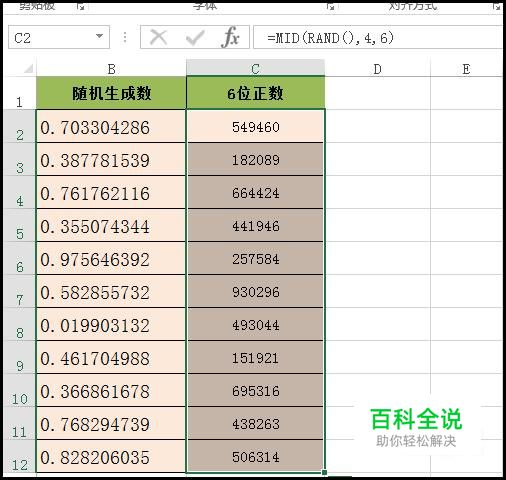This screenshot has width=506, height=480.
Task: Click cell with value 549460
Action: (255, 127)
